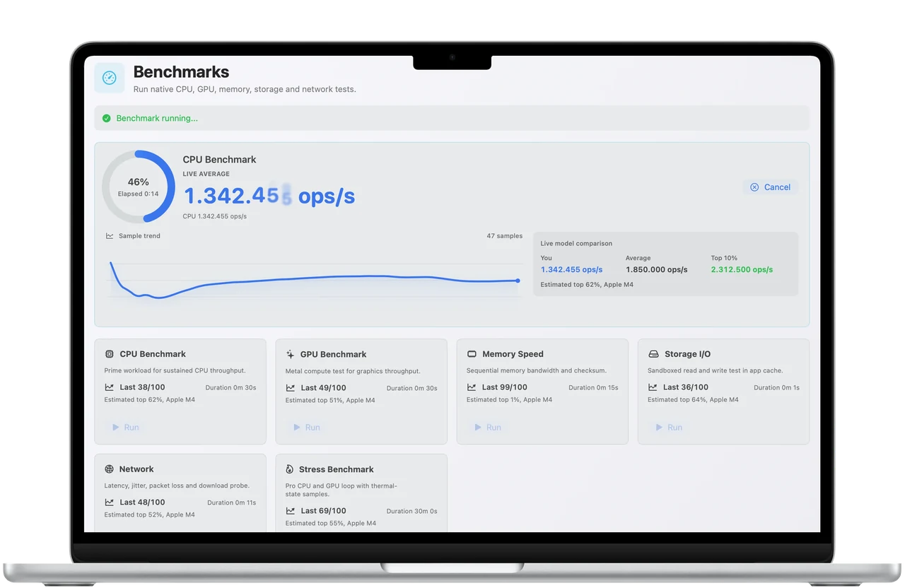905x588 pixels.
Task: Click 'Estimated top 1%, Apple M4' text
Action: [x=509, y=400]
